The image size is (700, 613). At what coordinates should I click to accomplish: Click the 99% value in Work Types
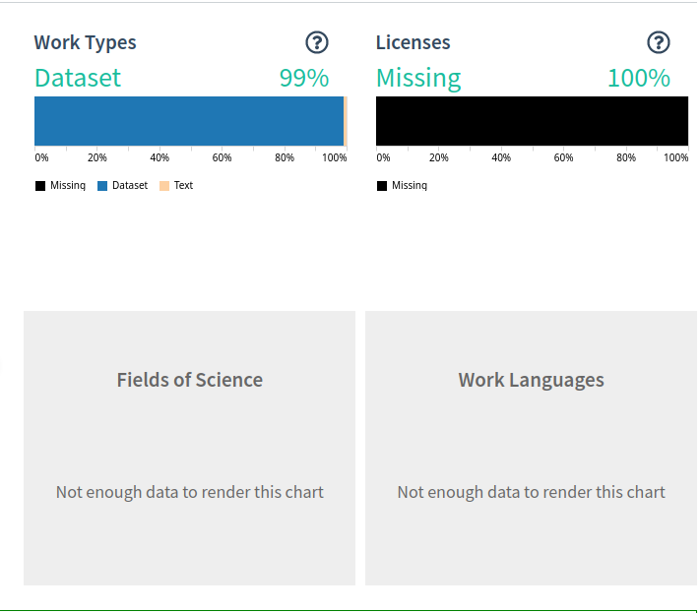tap(304, 78)
